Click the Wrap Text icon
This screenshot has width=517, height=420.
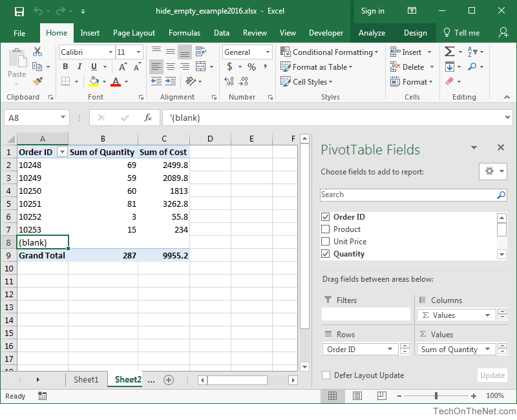click(x=200, y=52)
